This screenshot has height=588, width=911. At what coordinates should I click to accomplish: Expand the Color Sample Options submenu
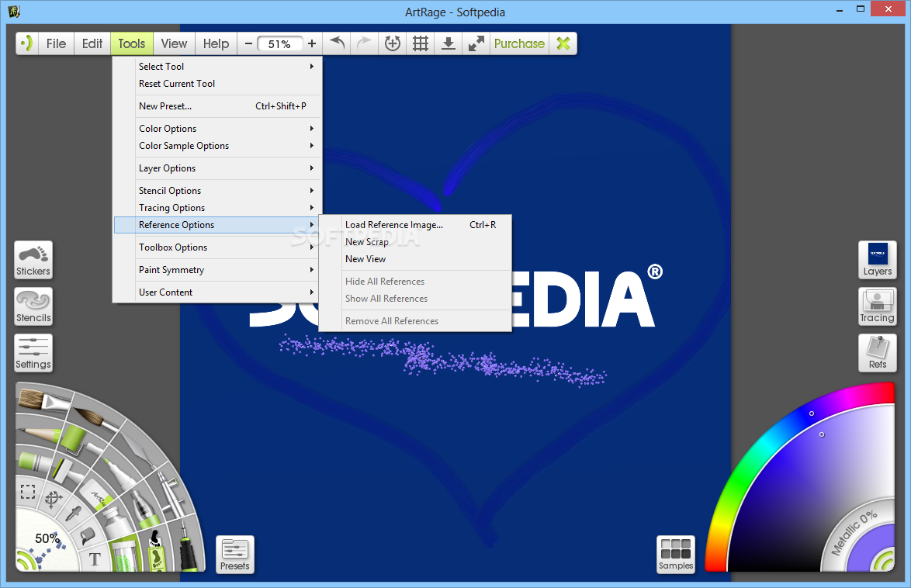[217, 146]
